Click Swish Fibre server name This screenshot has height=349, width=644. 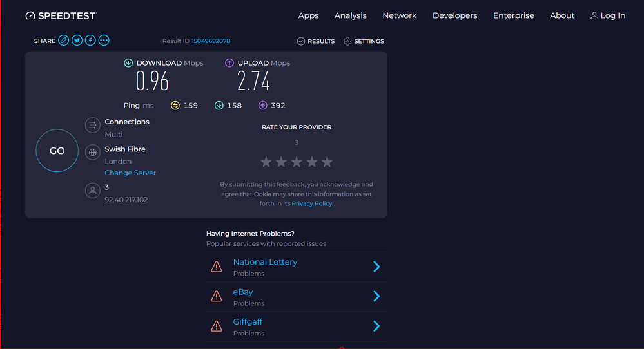(x=125, y=149)
